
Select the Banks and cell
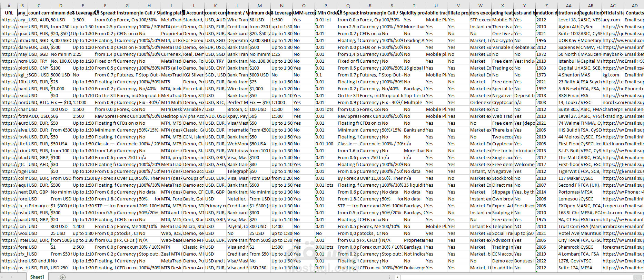[x=414, y=130]
